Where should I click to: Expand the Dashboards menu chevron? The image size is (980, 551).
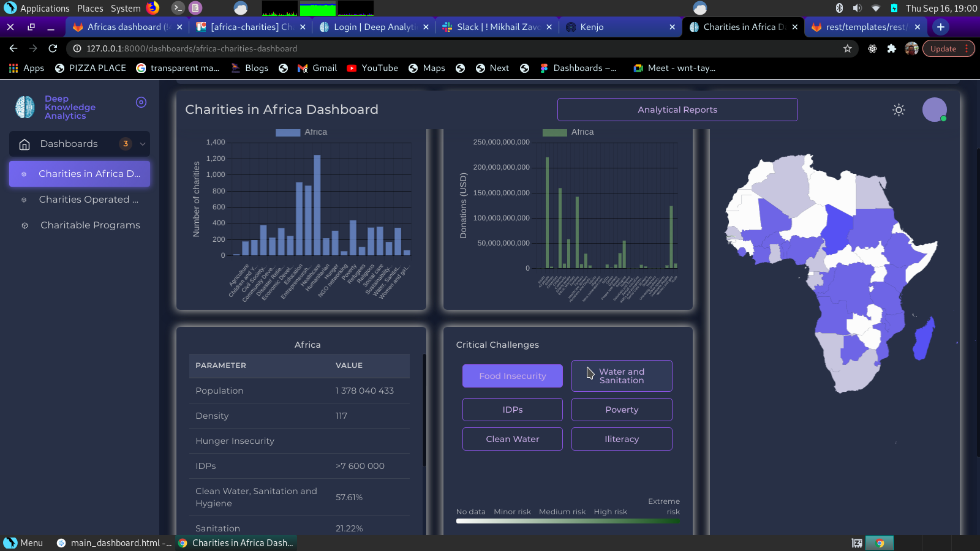pos(143,144)
